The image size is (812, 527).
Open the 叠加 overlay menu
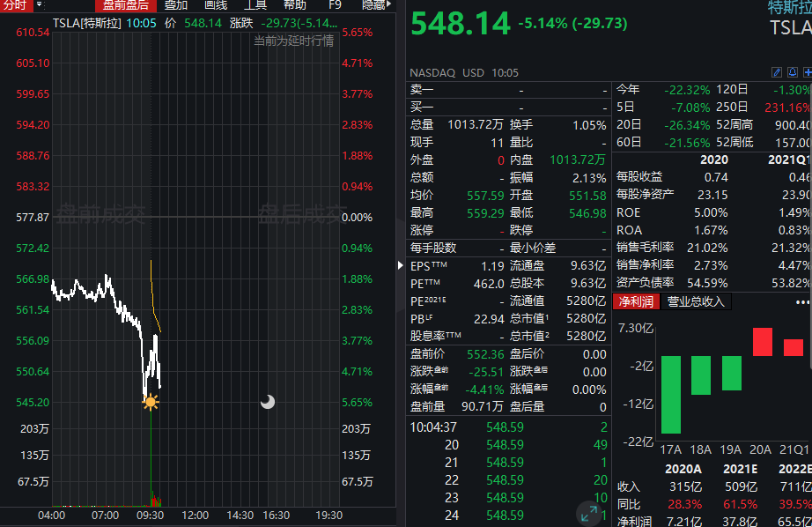pos(175,5)
